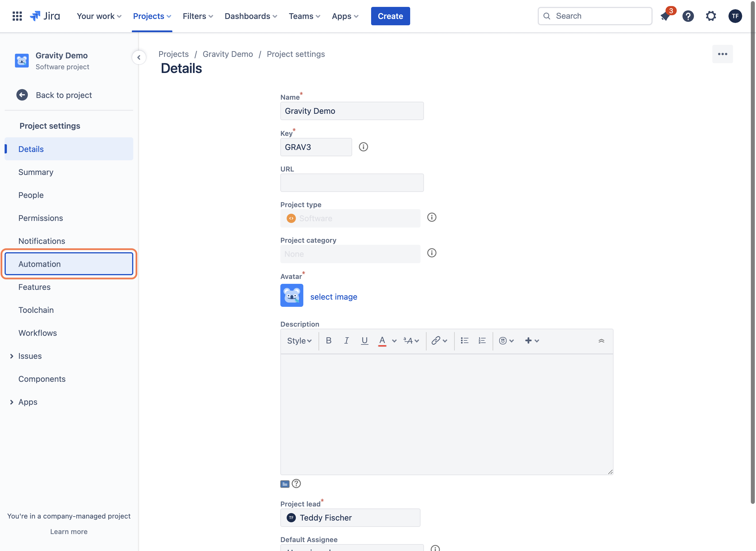Toggle bold in the description editor
Viewport: 756px width, 551px height.
click(329, 340)
